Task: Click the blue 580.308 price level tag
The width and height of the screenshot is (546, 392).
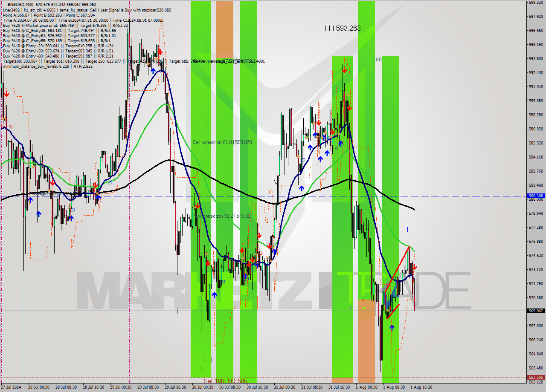Action: point(536,196)
